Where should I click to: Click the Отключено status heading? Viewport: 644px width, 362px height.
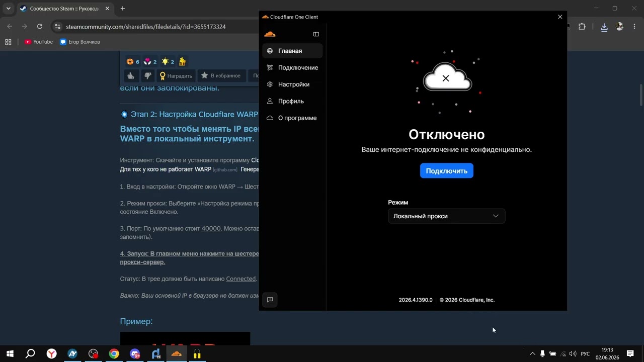coord(447,134)
